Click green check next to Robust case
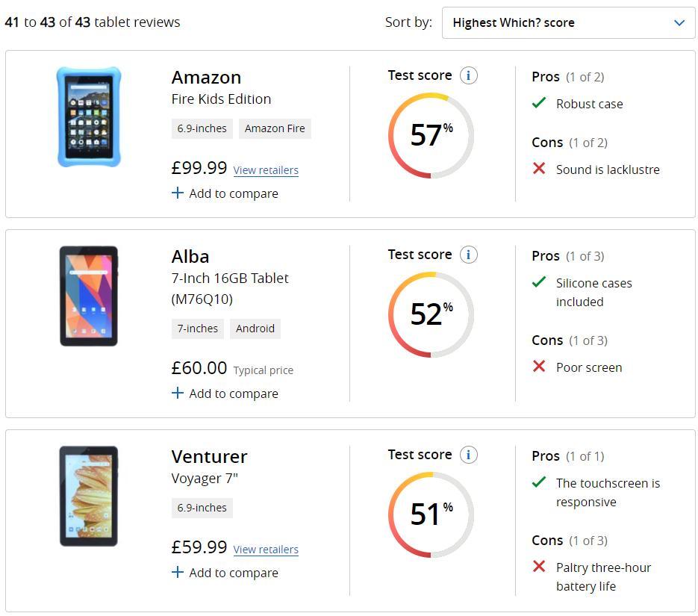This screenshot has height=616, width=698. 539,103
